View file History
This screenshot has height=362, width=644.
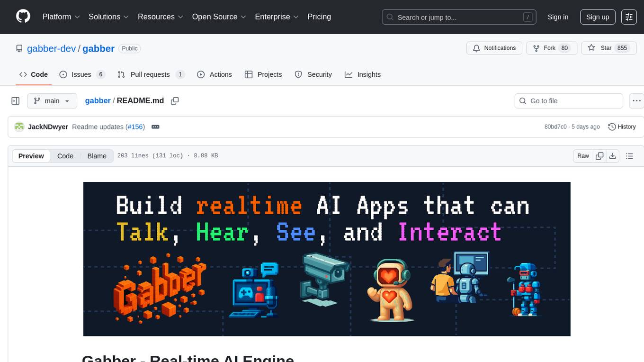[622, 127]
